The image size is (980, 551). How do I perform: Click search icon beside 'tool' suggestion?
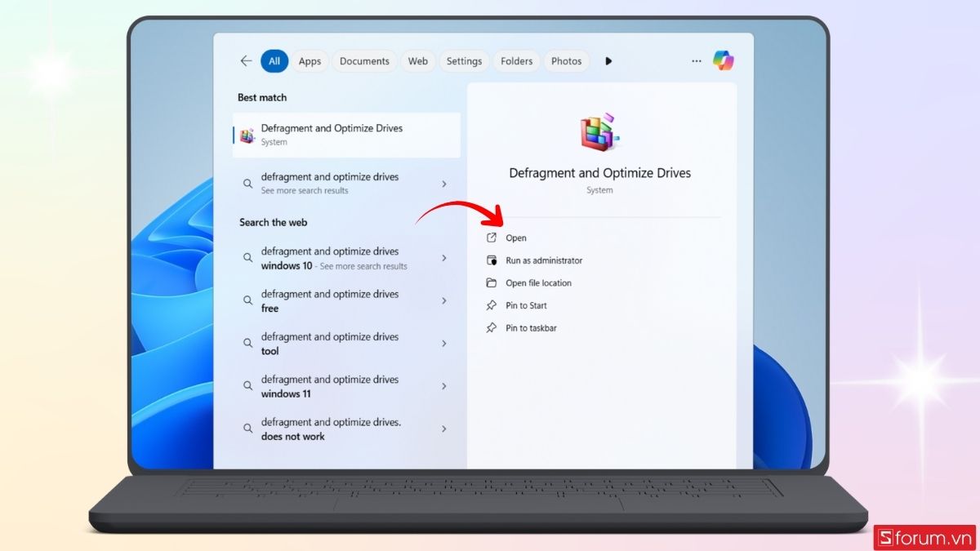pyautogui.click(x=247, y=344)
